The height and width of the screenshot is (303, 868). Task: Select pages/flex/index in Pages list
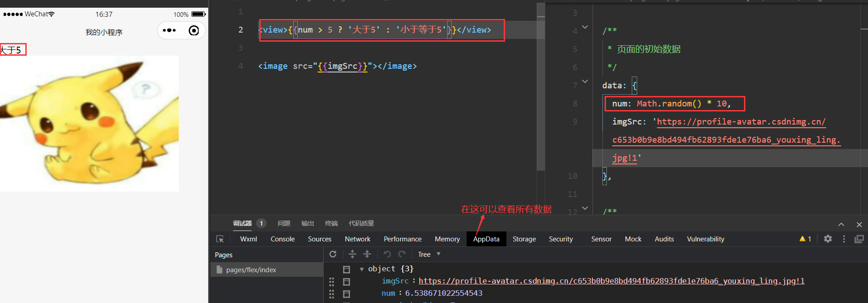251,269
